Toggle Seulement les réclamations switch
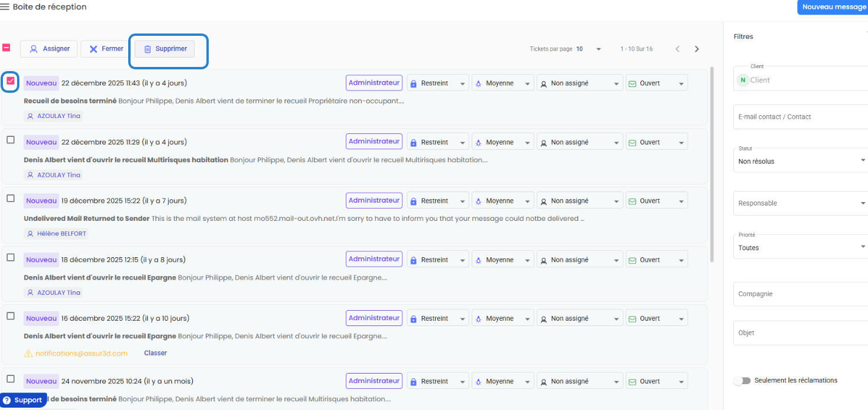 [x=742, y=381]
